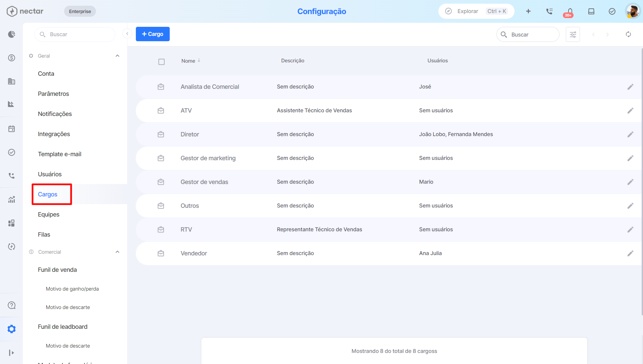The height and width of the screenshot is (364, 643).
Task: Expand the sidebar with arrow icon
Action: point(11,353)
